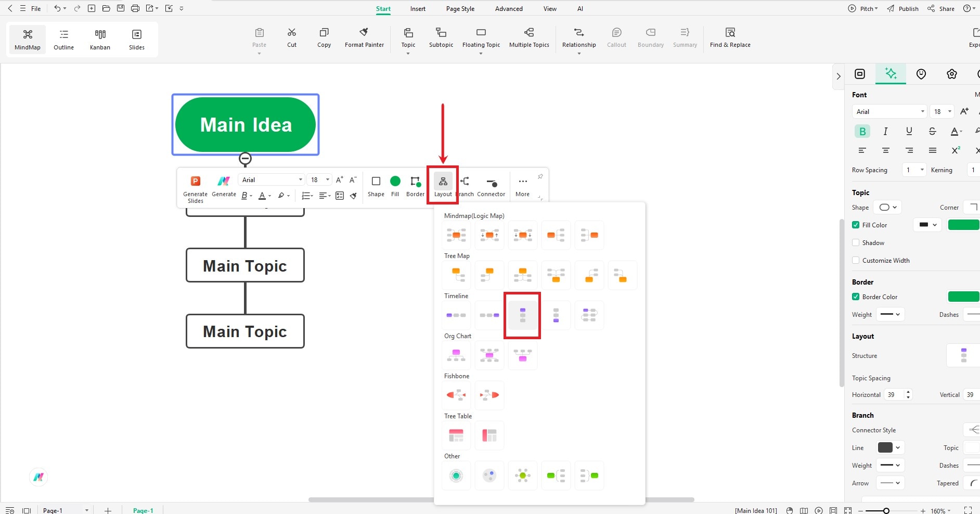The height and width of the screenshot is (514, 980).
Task: Open Shape option in floating toolbar
Action: pos(376,186)
